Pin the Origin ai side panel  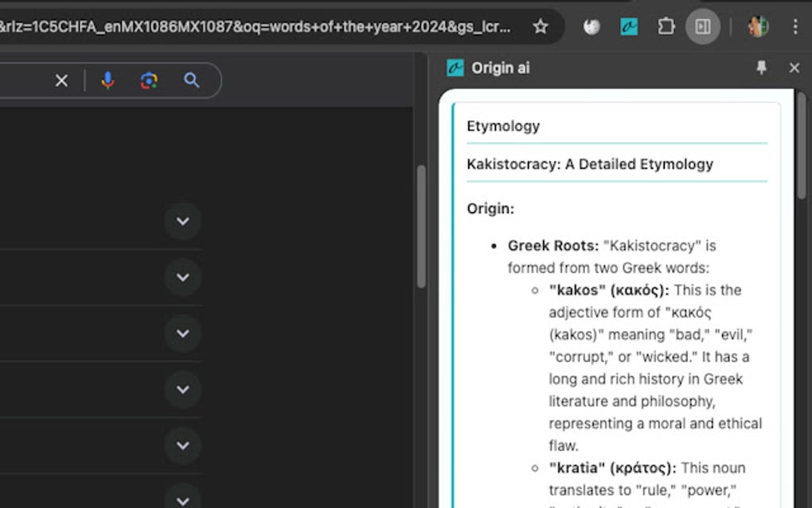pos(762,68)
